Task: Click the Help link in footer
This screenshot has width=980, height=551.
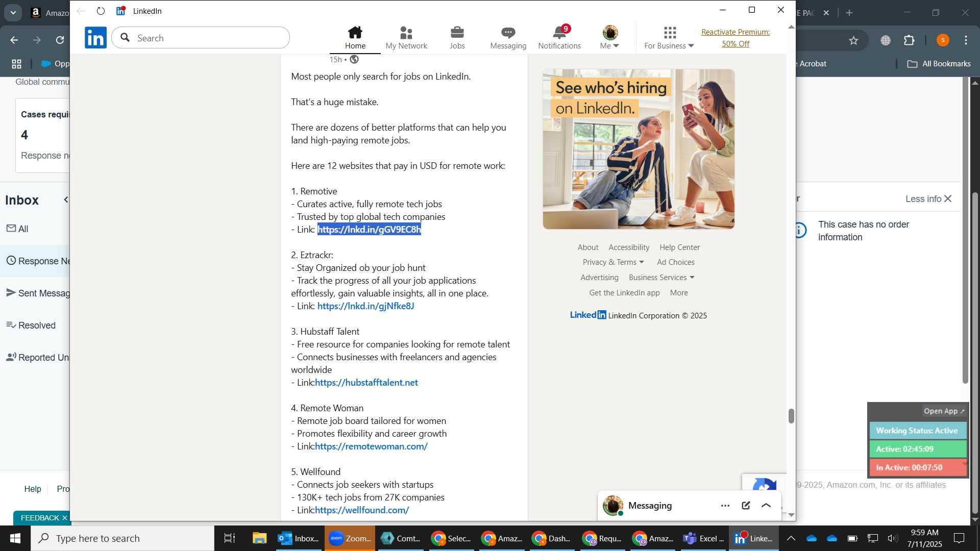Action: coord(33,489)
